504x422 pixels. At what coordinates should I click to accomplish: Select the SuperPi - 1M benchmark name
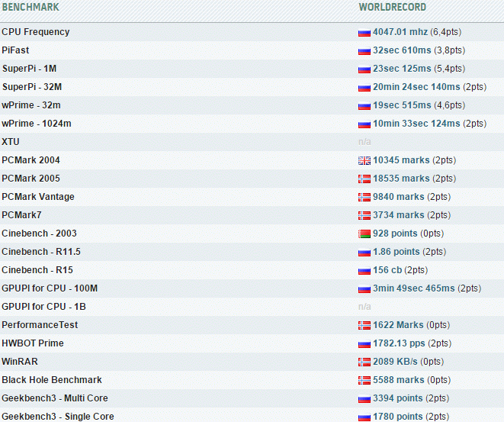pos(29,69)
